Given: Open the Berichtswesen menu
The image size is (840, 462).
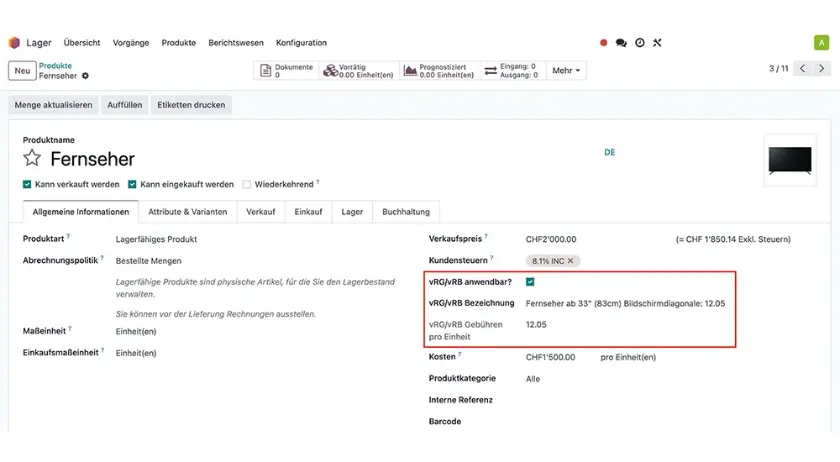Looking at the screenshot, I should point(236,43).
